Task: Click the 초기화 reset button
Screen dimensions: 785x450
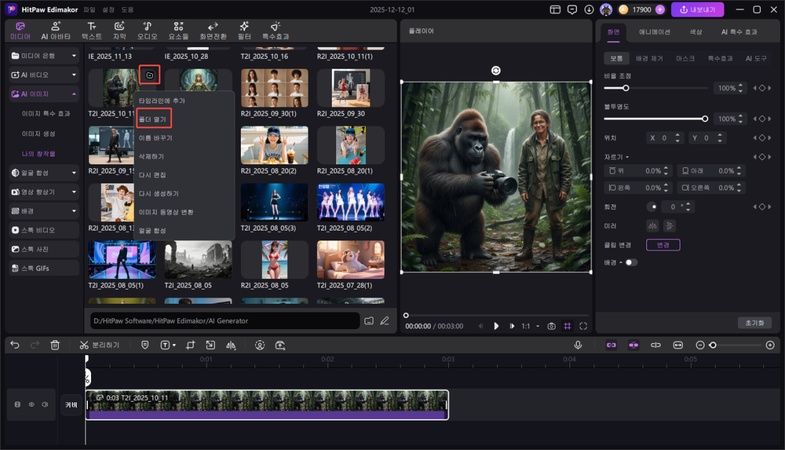Action: tap(753, 323)
